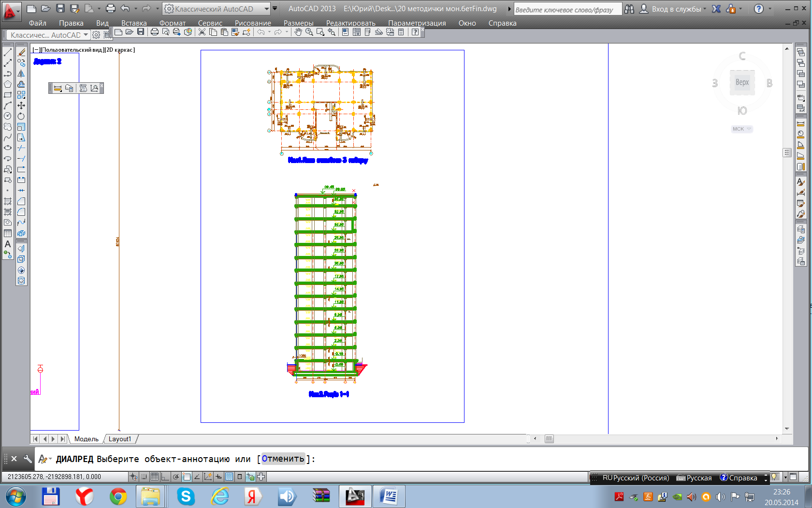This screenshot has height=508, width=812.
Task: Switch to the Layout1 tab
Action: point(120,439)
